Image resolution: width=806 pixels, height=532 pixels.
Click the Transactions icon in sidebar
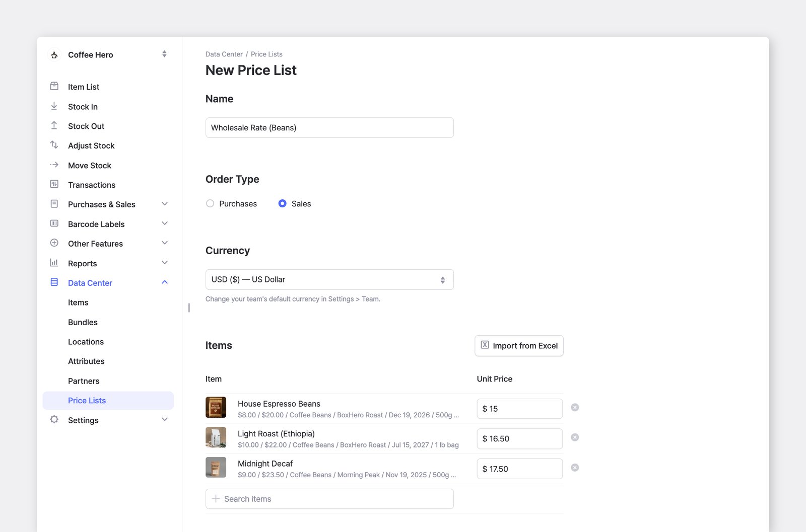(x=54, y=184)
